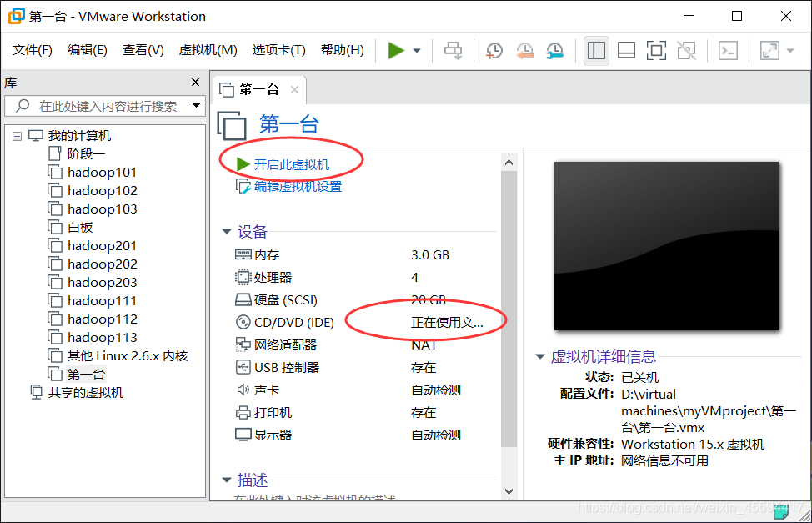Image resolution: width=812 pixels, height=523 pixels.
Task: Open CD/DVD (IDE) device settings
Action: coord(285,323)
